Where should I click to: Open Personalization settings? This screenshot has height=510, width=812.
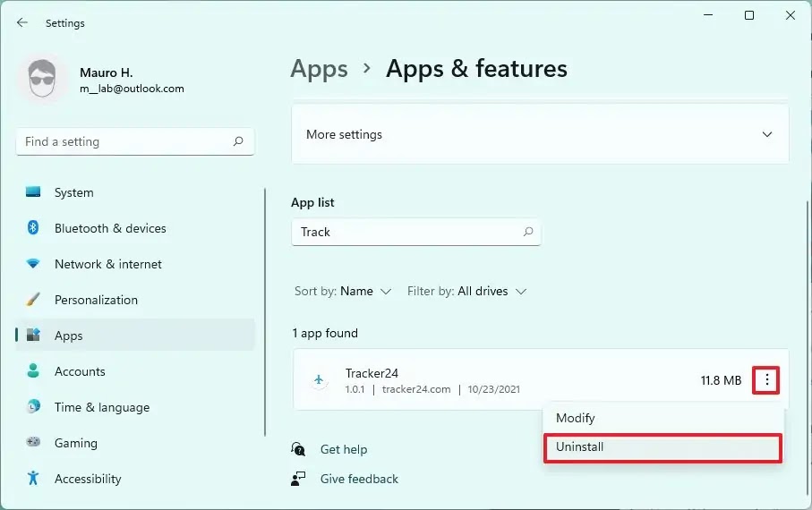[135, 299]
